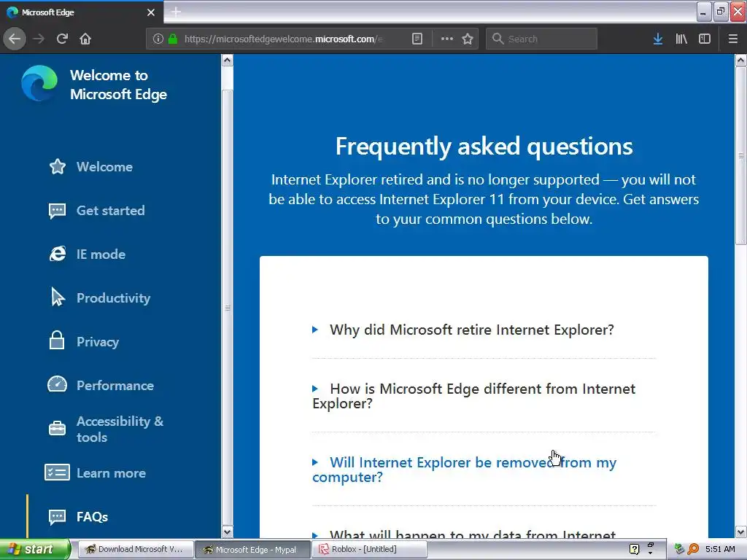Click the Windows start button
Image resolution: width=747 pixels, height=560 pixels.
point(35,549)
